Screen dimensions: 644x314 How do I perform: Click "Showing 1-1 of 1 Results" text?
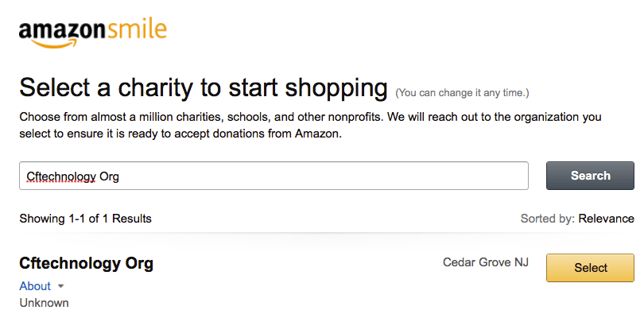click(x=85, y=219)
